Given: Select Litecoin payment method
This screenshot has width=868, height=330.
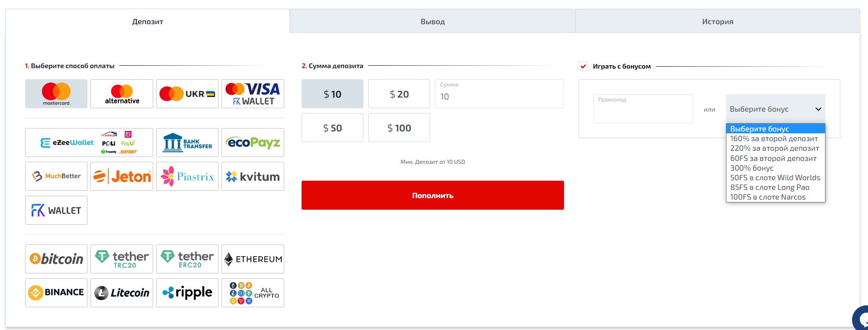Looking at the screenshot, I should tap(122, 293).
